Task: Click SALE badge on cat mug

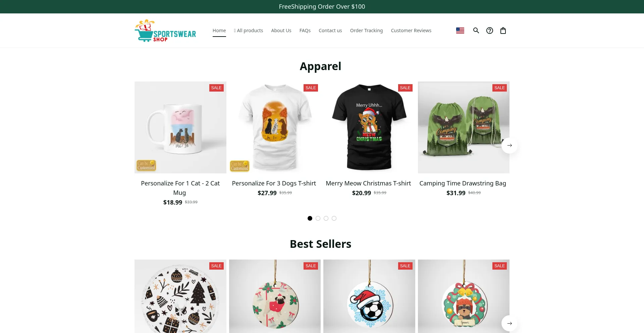Action: click(x=216, y=88)
